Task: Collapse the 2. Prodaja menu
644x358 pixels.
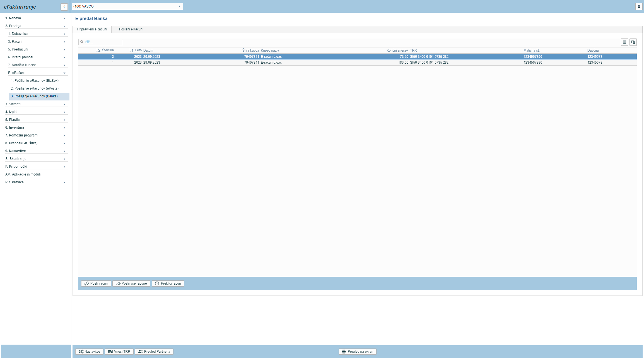Action: (x=36, y=26)
